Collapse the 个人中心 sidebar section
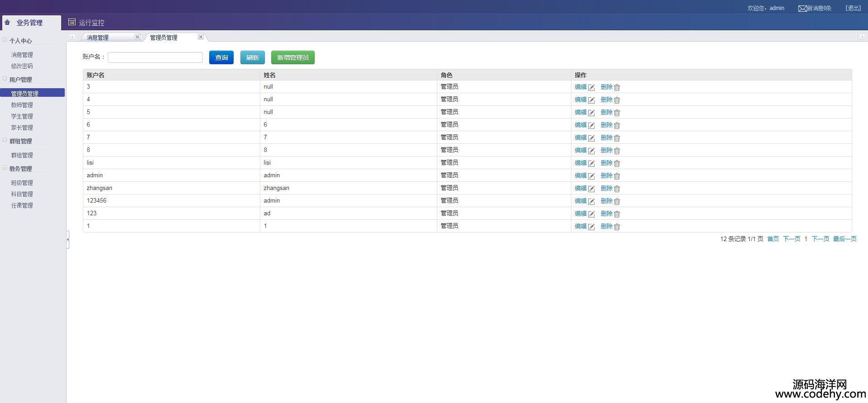The height and width of the screenshot is (403, 868). (x=5, y=40)
